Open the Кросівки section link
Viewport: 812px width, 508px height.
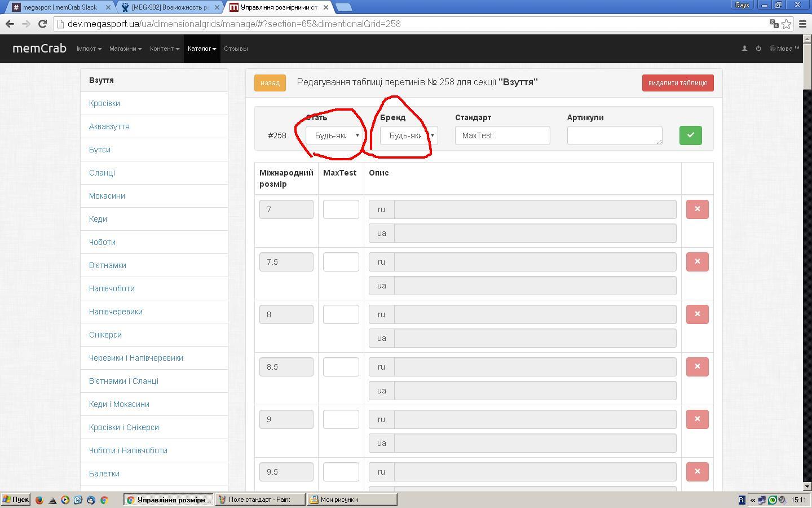click(x=104, y=103)
